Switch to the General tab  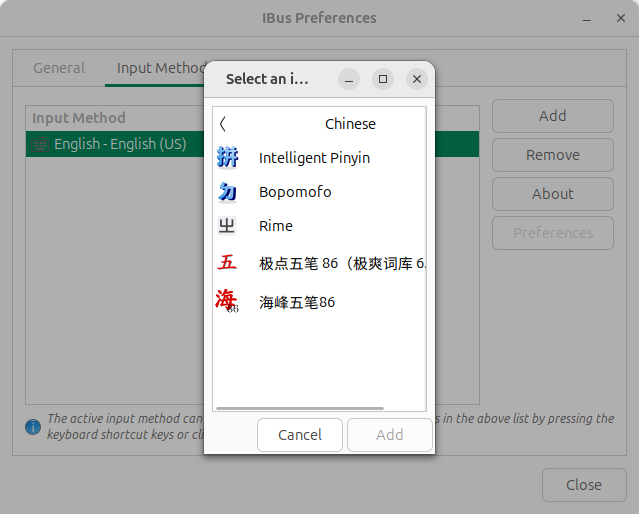59,68
